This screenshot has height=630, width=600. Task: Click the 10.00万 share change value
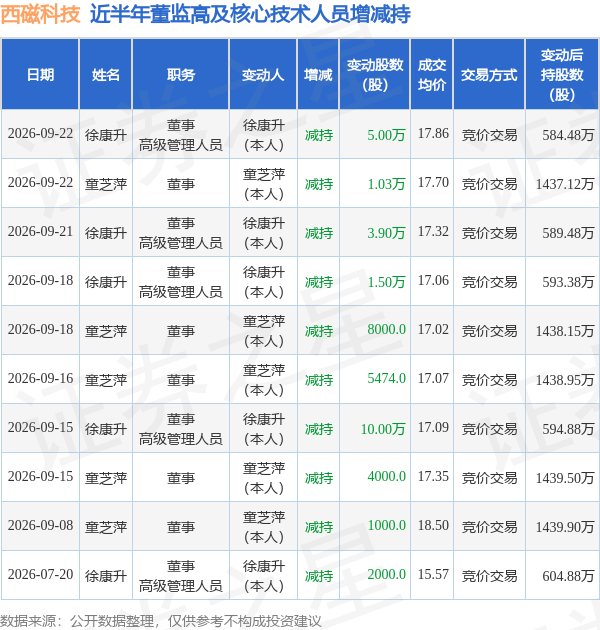coord(383,429)
